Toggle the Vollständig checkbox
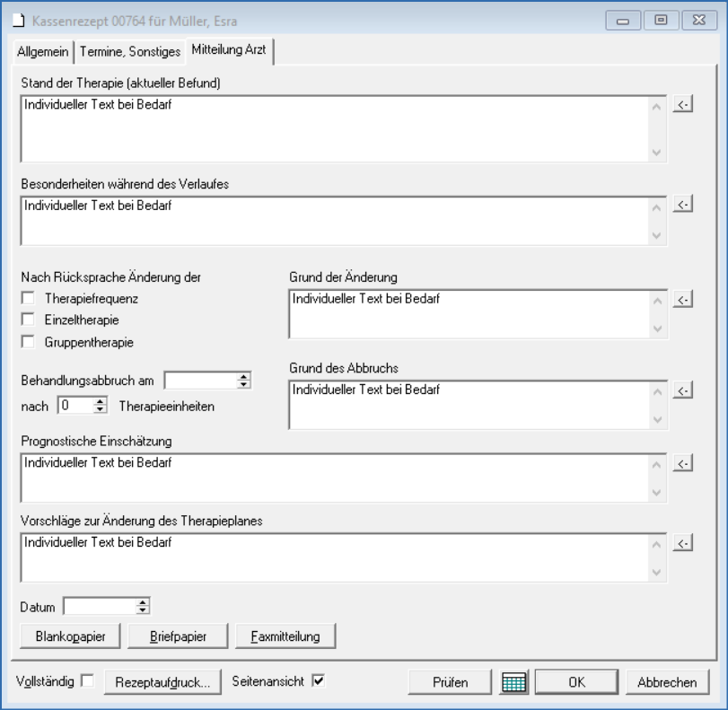 pos(87,681)
